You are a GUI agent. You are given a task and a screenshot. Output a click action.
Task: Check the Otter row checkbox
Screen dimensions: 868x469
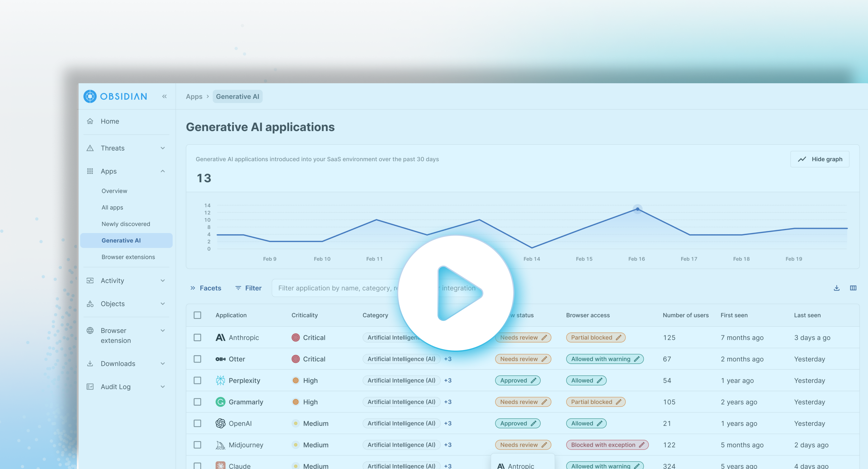[x=197, y=359]
